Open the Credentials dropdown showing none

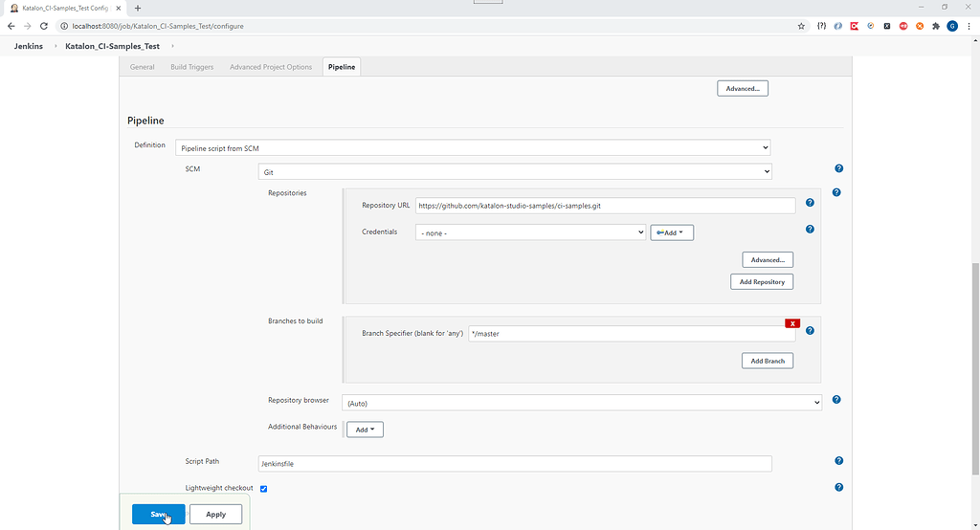click(530, 232)
